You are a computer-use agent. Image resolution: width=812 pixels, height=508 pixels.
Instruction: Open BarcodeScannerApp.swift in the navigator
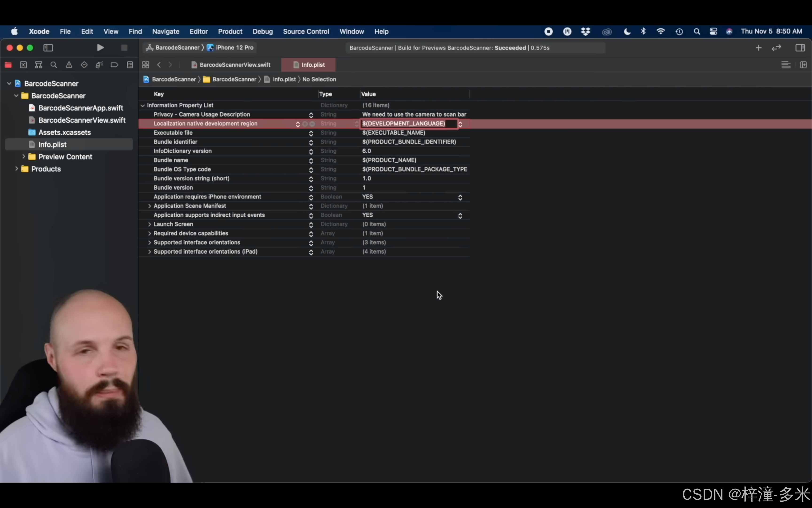pos(81,108)
